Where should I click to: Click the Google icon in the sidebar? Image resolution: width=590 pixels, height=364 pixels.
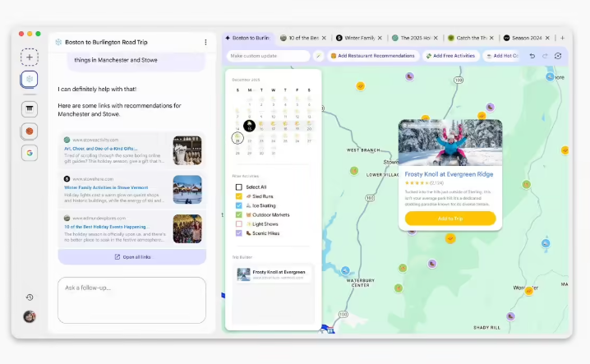[x=30, y=153]
